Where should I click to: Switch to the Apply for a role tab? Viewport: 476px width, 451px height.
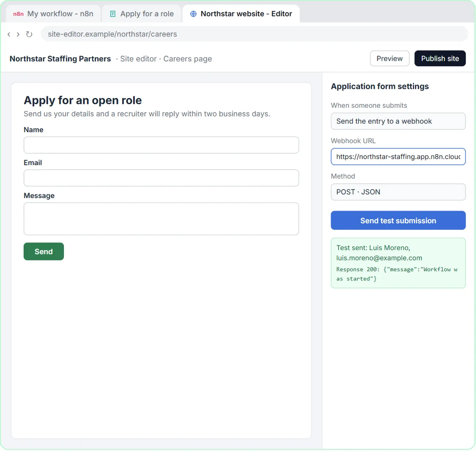[x=142, y=14]
